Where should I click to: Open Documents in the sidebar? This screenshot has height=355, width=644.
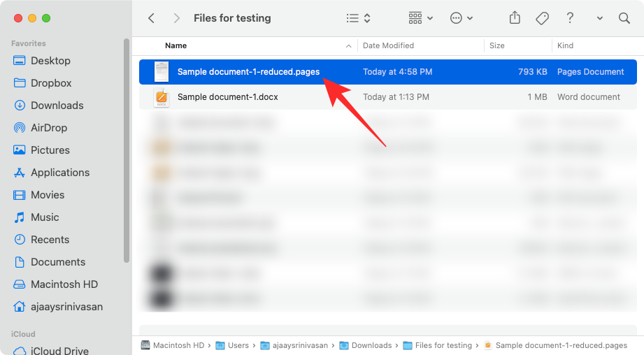[49, 262]
